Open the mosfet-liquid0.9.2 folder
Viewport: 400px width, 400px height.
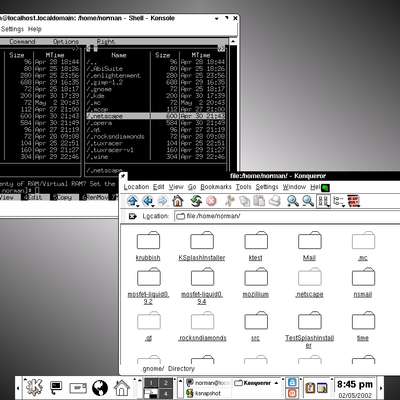coord(148,286)
